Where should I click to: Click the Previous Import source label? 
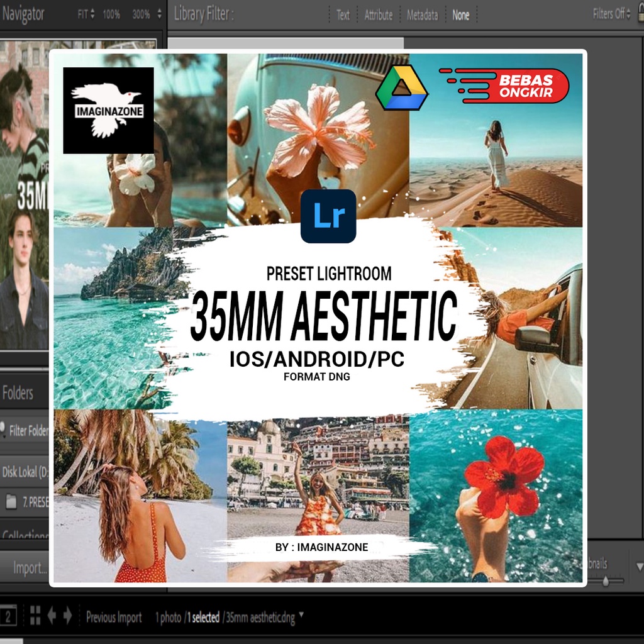pyautogui.click(x=114, y=617)
